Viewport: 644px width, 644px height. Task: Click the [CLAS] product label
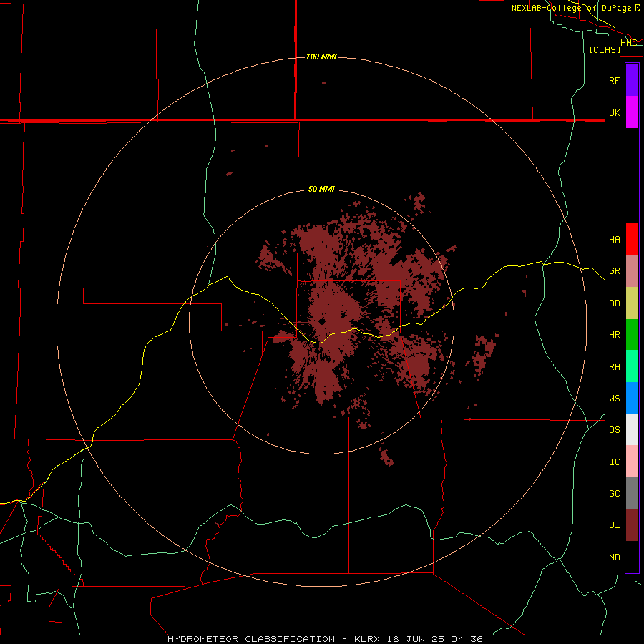tap(605, 49)
